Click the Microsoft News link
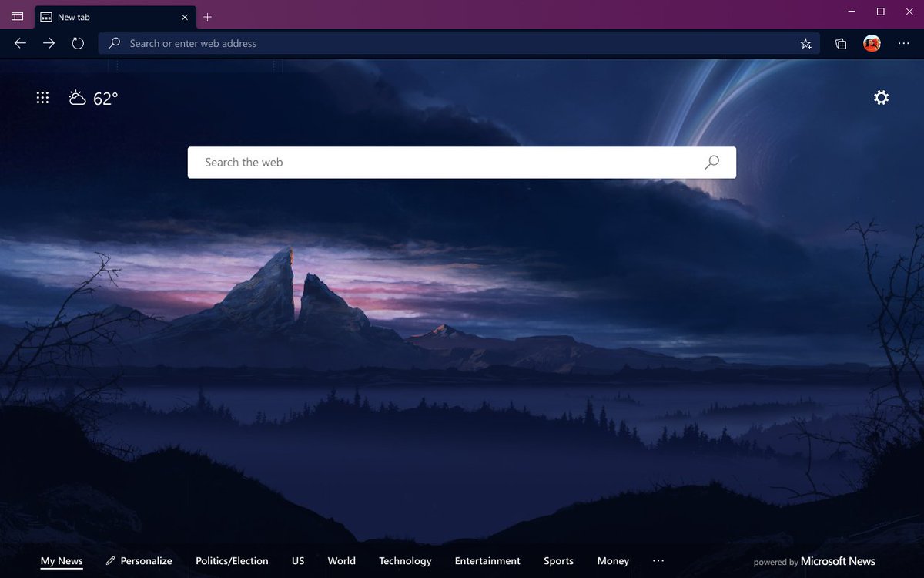Viewport: 924px width, 578px height. point(837,561)
